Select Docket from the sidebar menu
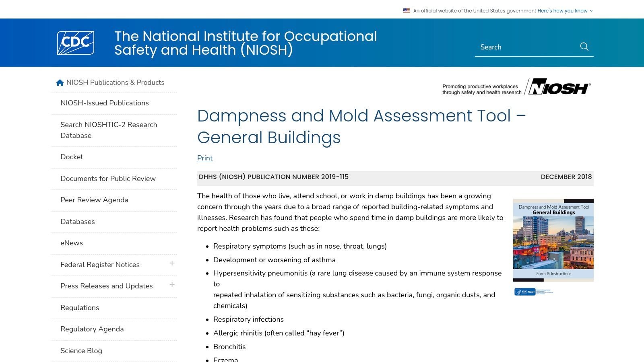This screenshot has height=362, width=644. pyautogui.click(x=72, y=157)
